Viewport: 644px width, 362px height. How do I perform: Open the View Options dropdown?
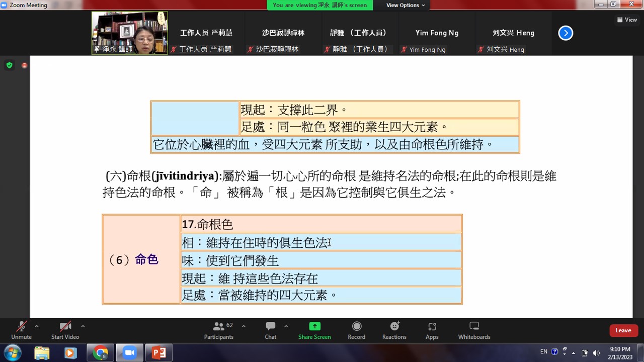[x=406, y=5]
